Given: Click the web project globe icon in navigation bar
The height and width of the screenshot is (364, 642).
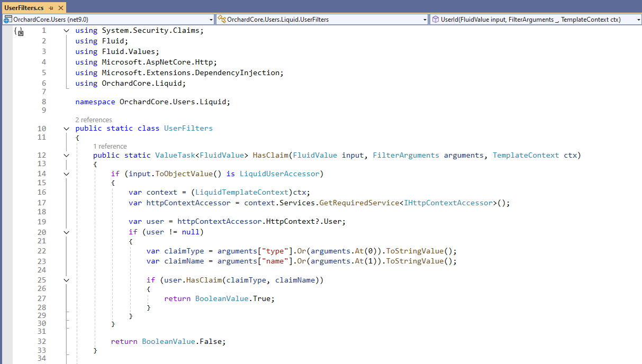Looking at the screenshot, I should point(7,20).
